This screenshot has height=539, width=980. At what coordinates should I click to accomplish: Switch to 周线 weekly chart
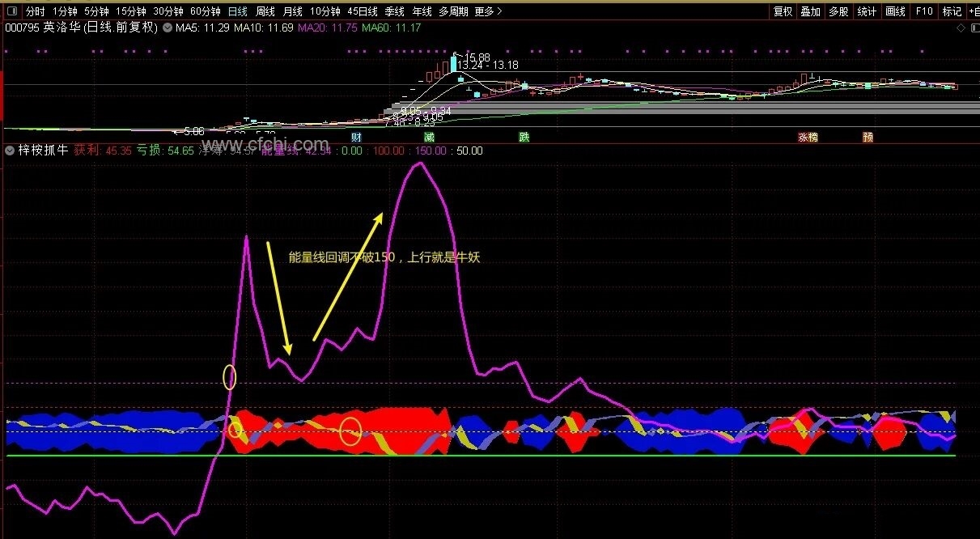point(265,11)
